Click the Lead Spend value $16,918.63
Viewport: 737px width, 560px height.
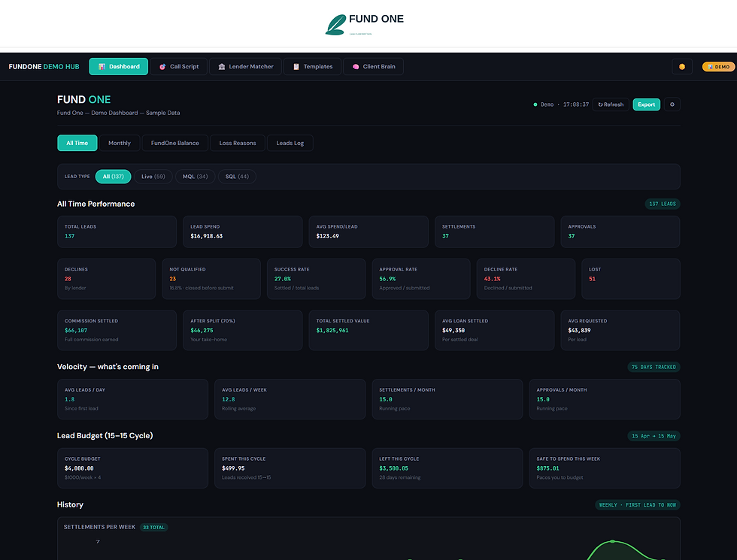point(206,236)
